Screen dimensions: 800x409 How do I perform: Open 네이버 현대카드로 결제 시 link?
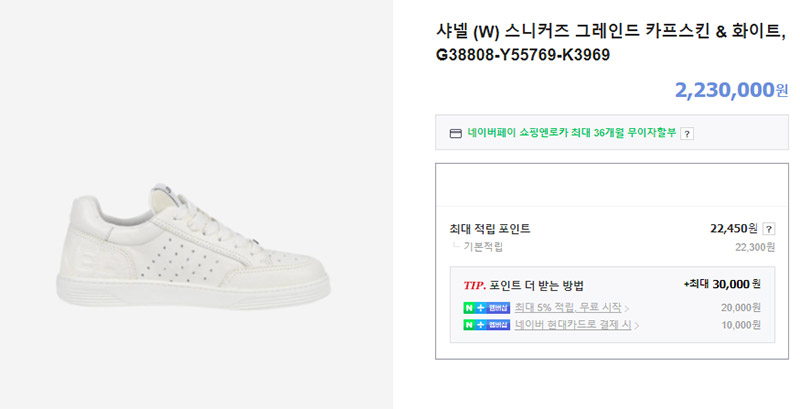click(573, 324)
